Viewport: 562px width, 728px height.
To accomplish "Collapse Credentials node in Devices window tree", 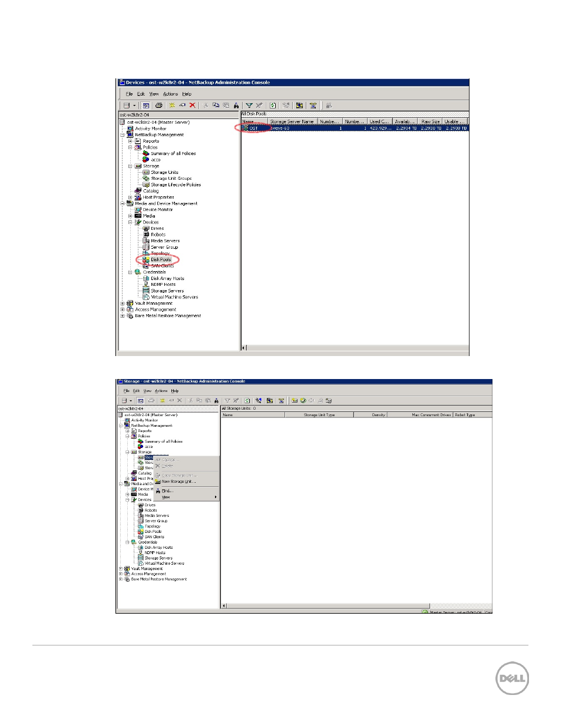I will [130, 272].
